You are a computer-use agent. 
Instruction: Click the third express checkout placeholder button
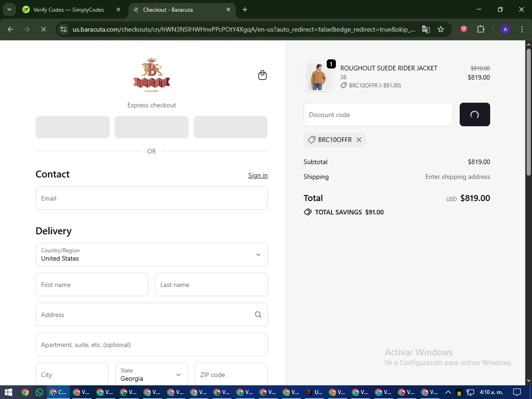(x=231, y=127)
